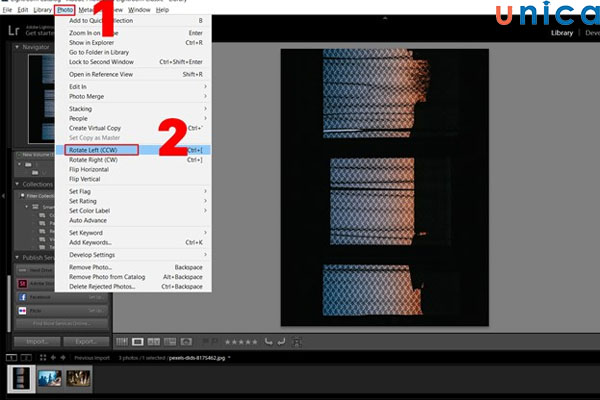Collapse the Publish Services panel
The height and width of the screenshot is (400, 600).
[17, 257]
